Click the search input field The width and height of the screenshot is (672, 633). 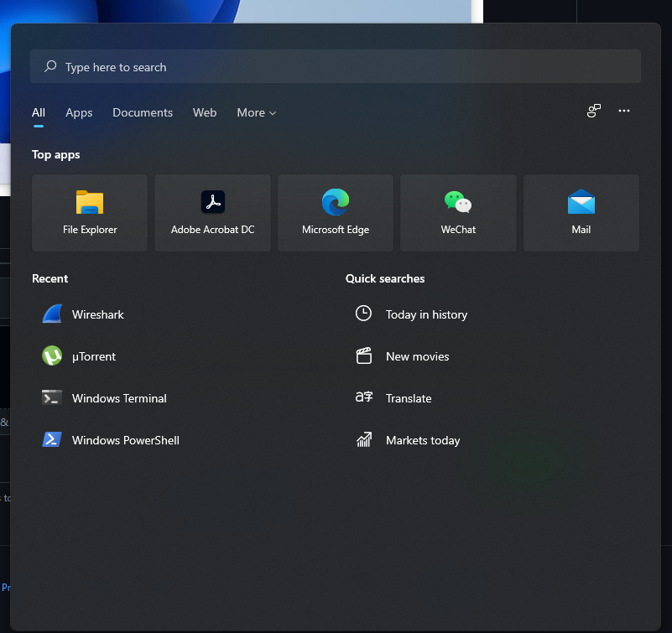336,66
